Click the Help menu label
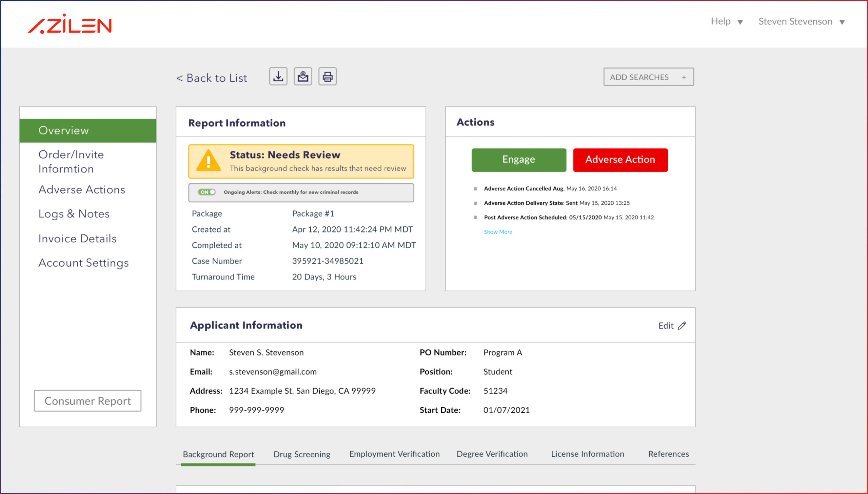868x494 pixels. [x=721, y=21]
